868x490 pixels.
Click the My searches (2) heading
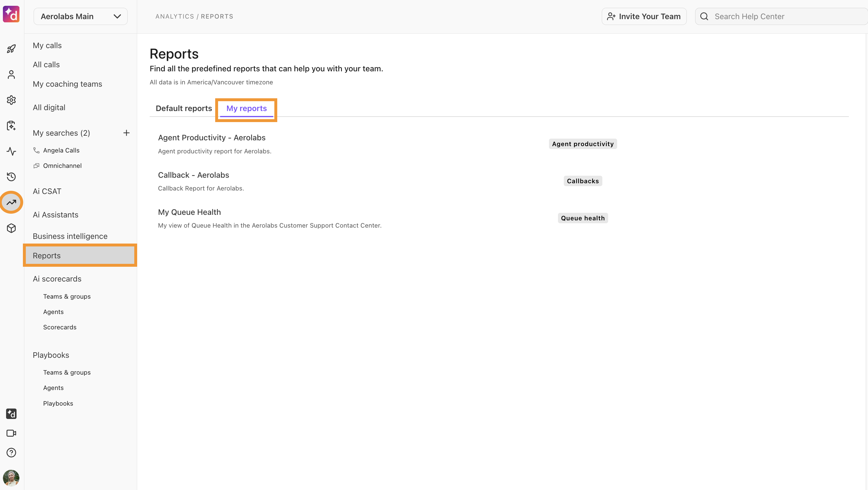coord(61,133)
